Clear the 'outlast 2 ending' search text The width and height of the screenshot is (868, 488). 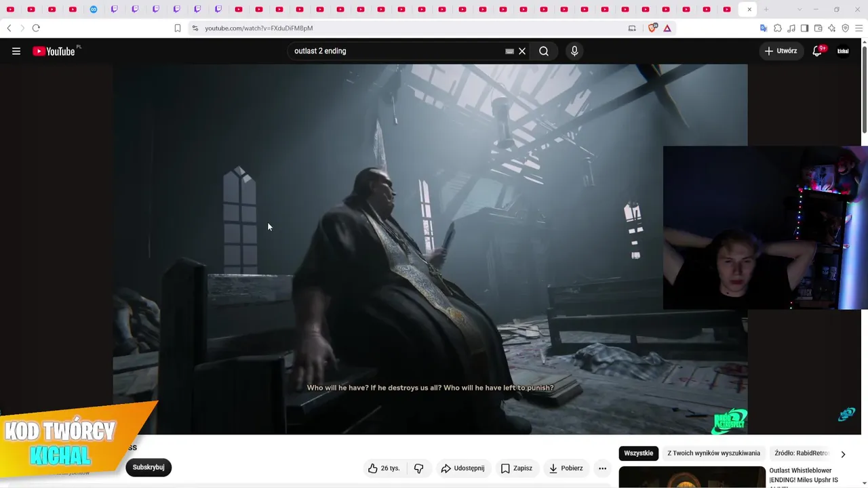click(522, 51)
